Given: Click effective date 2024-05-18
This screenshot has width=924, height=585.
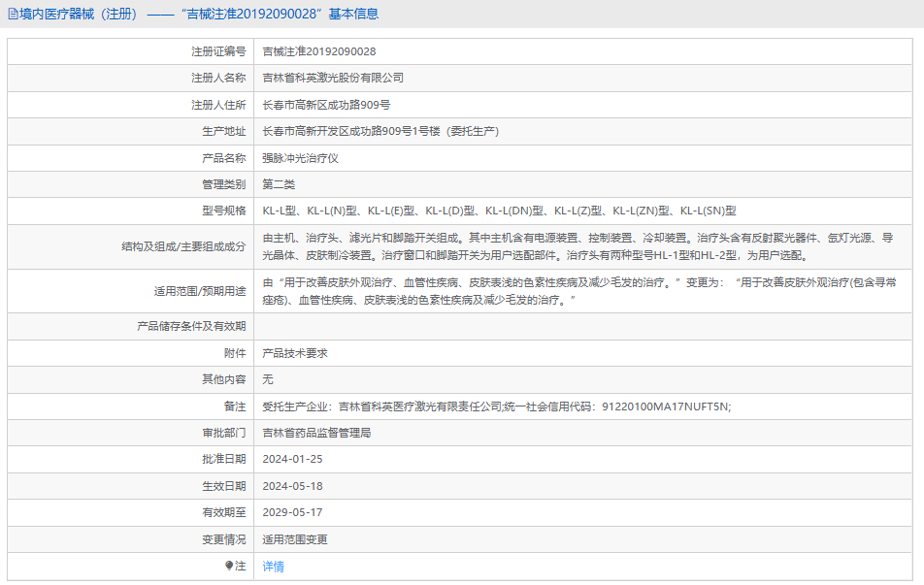Looking at the screenshot, I should [292, 486].
